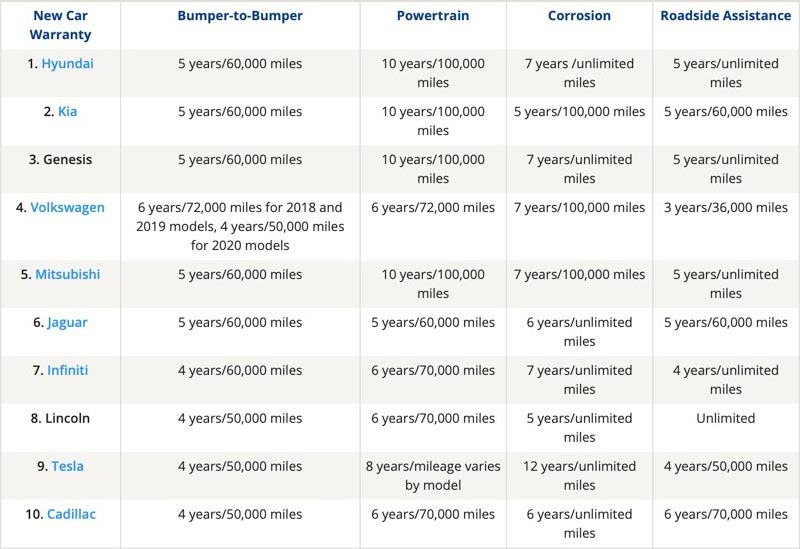Viewport: 800px width, 549px height.
Task: Click Volkswagen's bumper-to-bumper warranty cell
Action: pyautogui.click(x=240, y=227)
